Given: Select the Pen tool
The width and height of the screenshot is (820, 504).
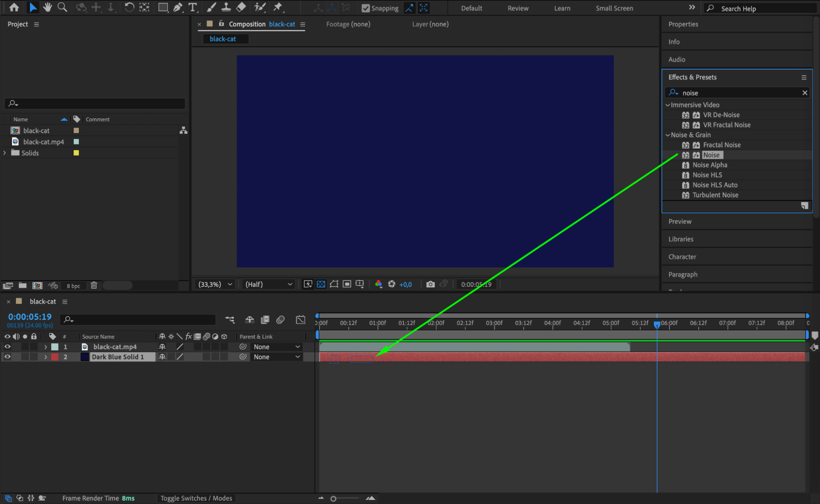Looking at the screenshot, I should (178, 7).
